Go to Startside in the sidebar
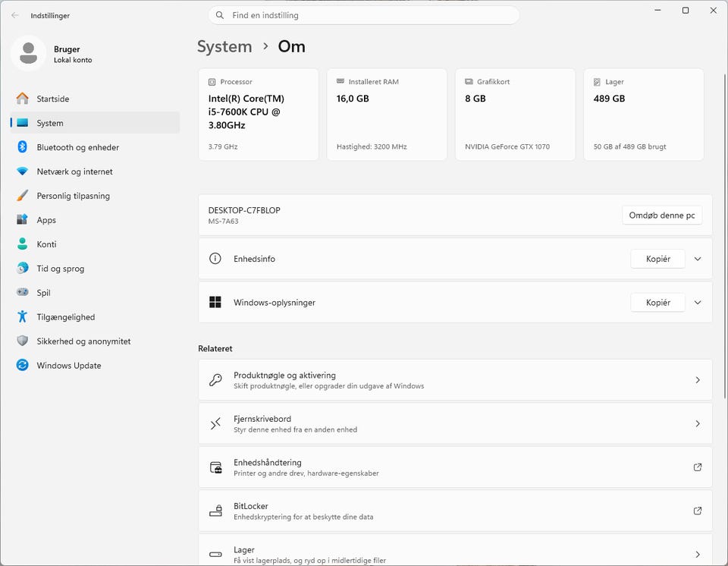The image size is (728, 566). tap(53, 99)
